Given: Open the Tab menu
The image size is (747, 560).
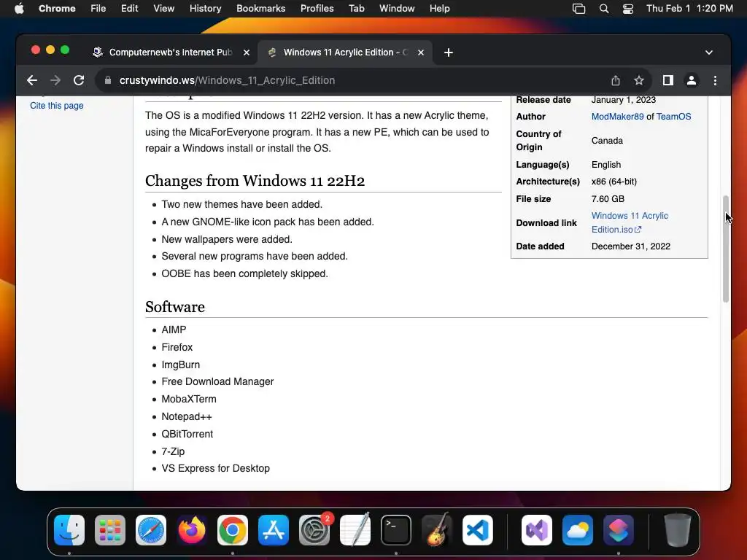Looking at the screenshot, I should coord(356,9).
